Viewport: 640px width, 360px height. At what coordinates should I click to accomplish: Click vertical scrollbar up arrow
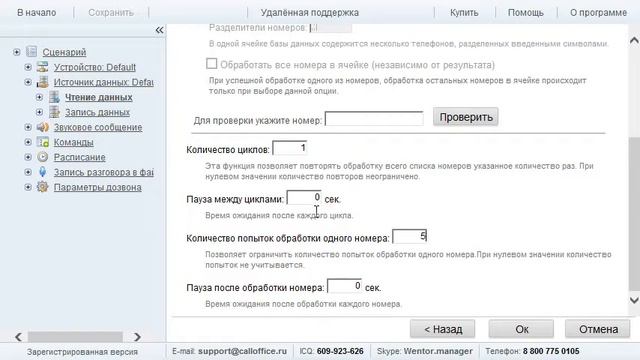[x=634, y=40]
